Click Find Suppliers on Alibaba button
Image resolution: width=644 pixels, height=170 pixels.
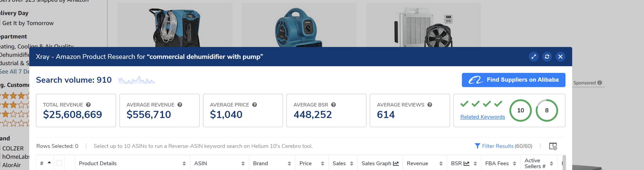513,80
